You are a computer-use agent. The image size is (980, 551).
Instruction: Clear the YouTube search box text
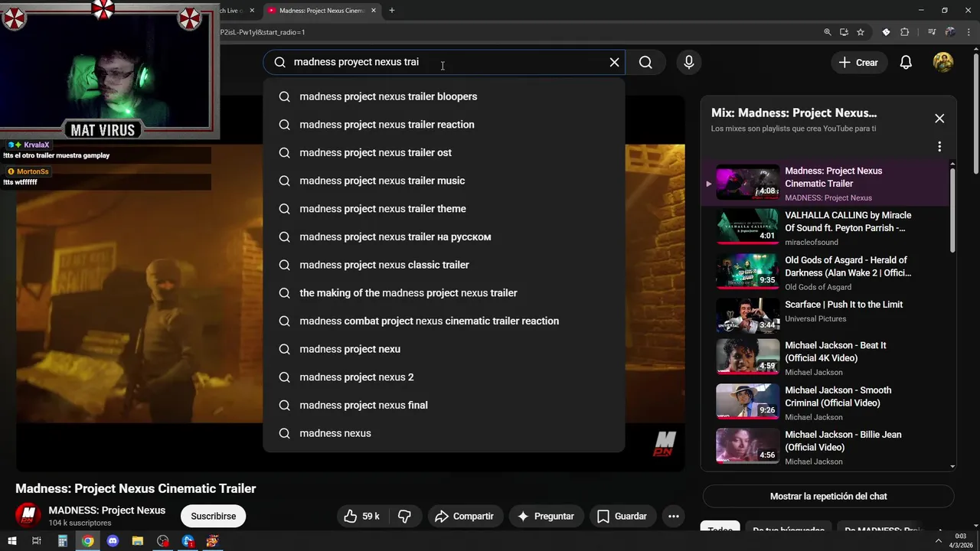pyautogui.click(x=614, y=62)
